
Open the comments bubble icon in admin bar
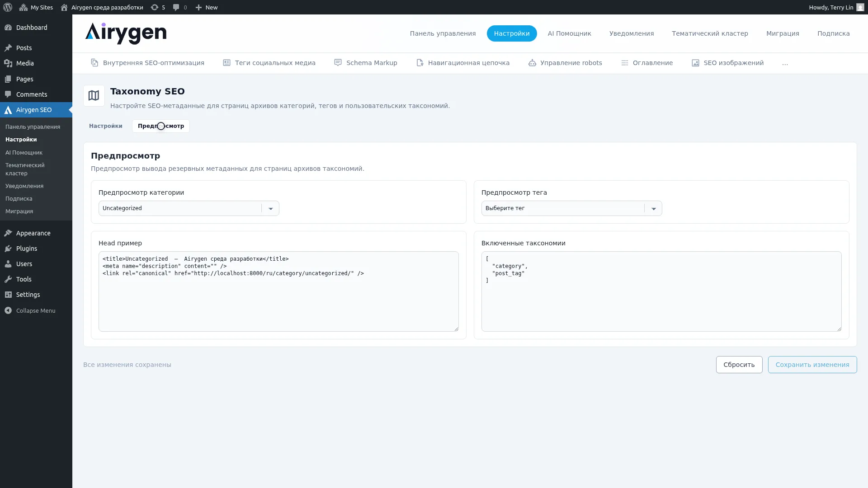[176, 7]
